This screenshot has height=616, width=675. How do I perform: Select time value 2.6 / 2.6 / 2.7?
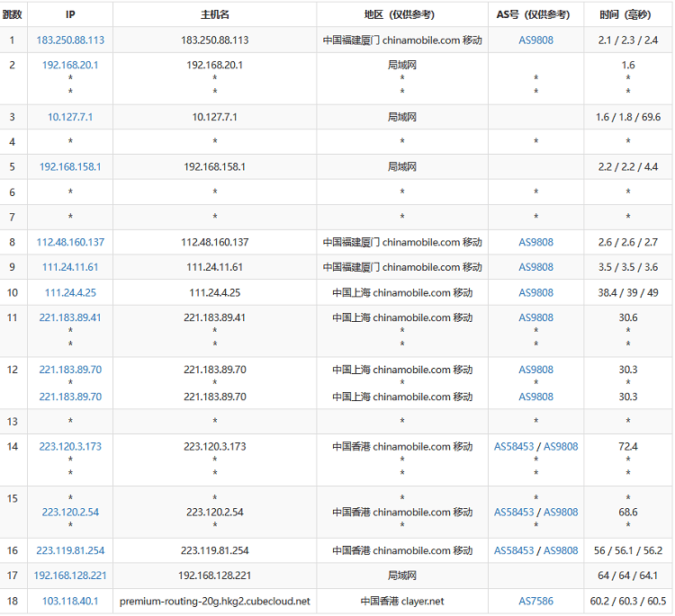click(628, 242)
